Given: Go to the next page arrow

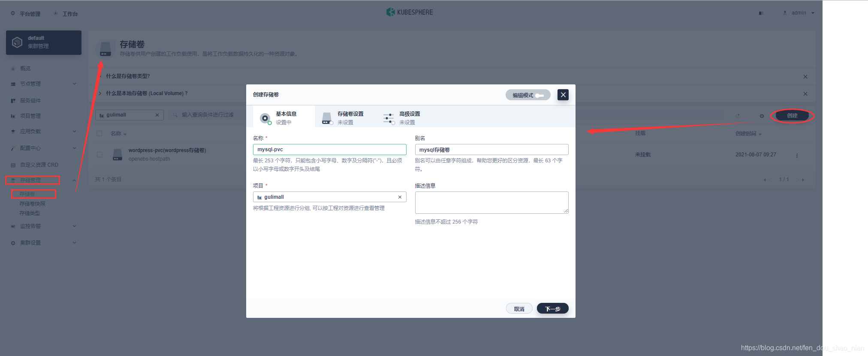Looking at the screenshot, I should [802, 180].
